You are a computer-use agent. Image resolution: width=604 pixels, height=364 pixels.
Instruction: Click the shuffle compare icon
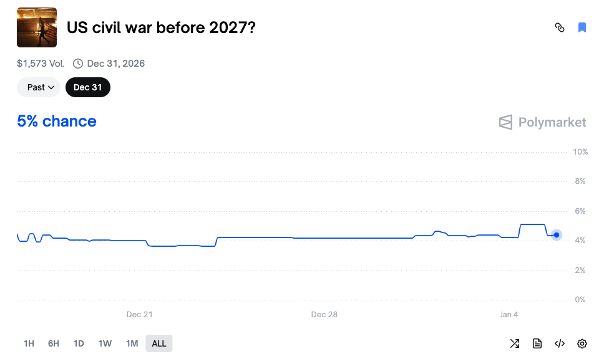[x=515, y=343]
